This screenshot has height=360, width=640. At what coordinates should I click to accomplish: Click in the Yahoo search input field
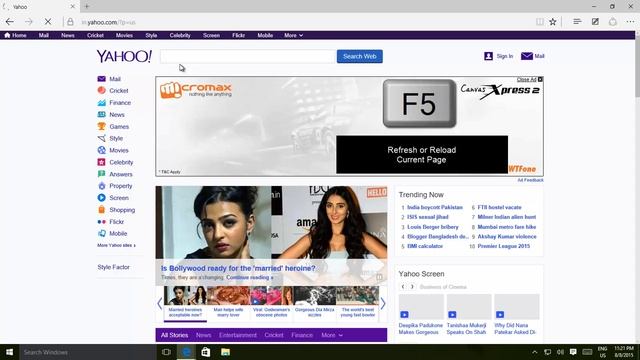[248, 56]
